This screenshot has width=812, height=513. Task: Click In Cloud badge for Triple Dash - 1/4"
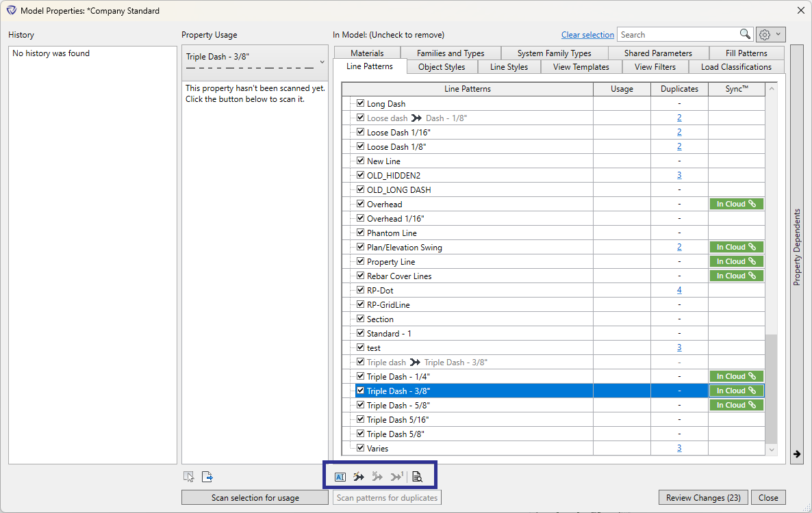(x=736, y=376)
